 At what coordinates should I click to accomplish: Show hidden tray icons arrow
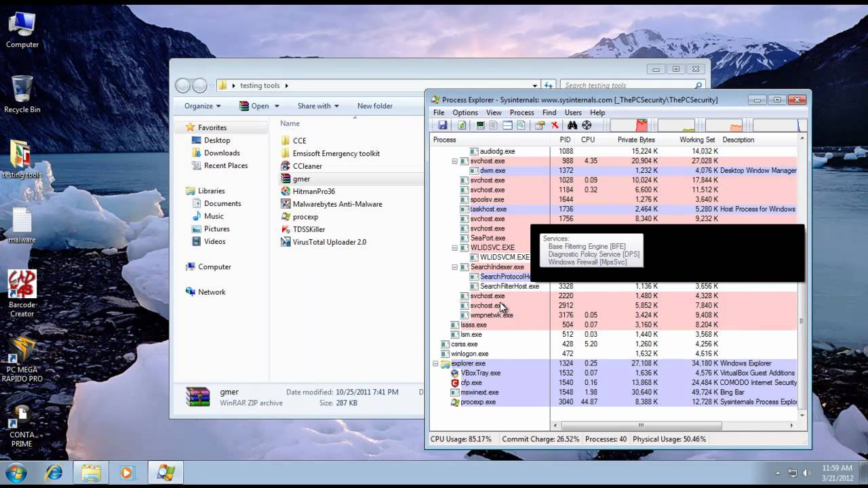[x=777, y=473]
